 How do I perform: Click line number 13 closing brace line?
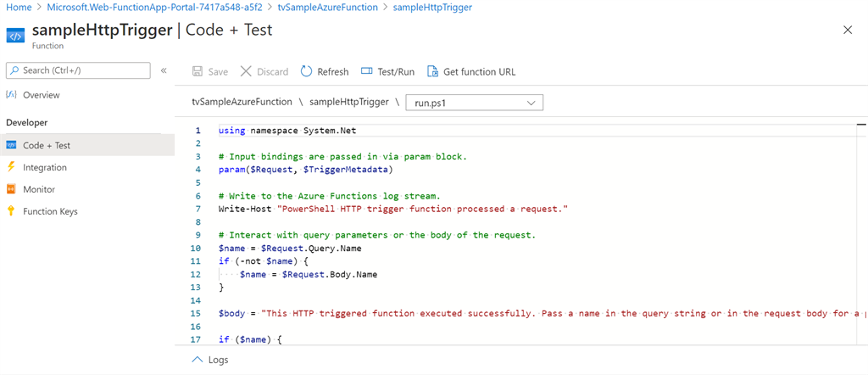pyautogui.click(x=221, y=288)
